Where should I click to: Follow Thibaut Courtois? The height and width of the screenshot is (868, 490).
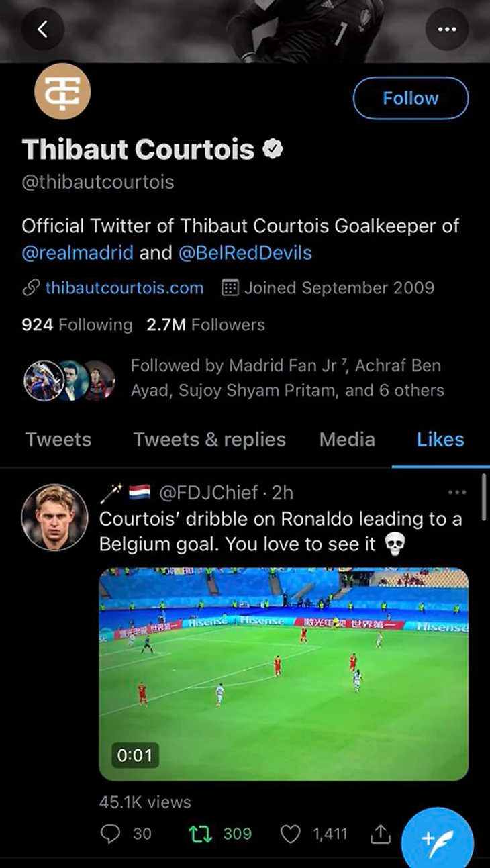(410, 98)
